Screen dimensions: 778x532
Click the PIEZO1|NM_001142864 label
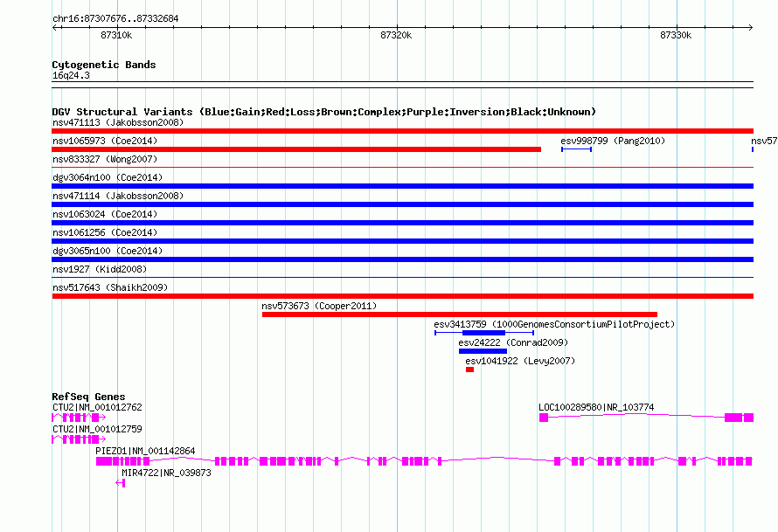point(145,451)
